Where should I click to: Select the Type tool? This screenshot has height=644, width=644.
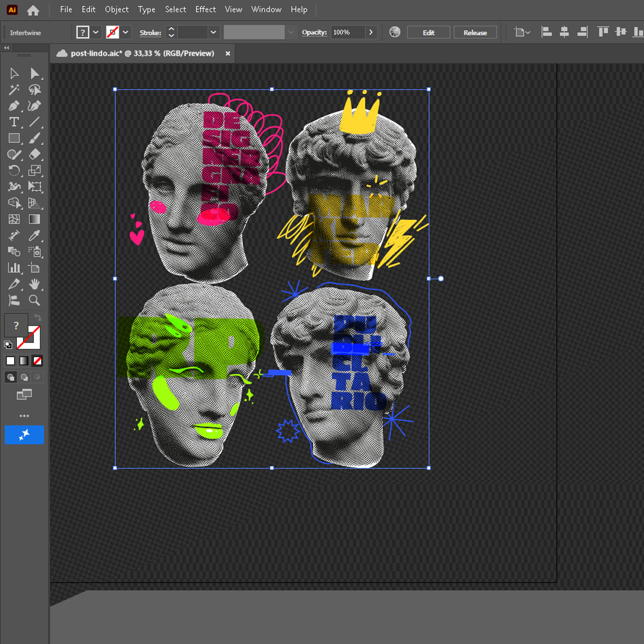[14, 122]
